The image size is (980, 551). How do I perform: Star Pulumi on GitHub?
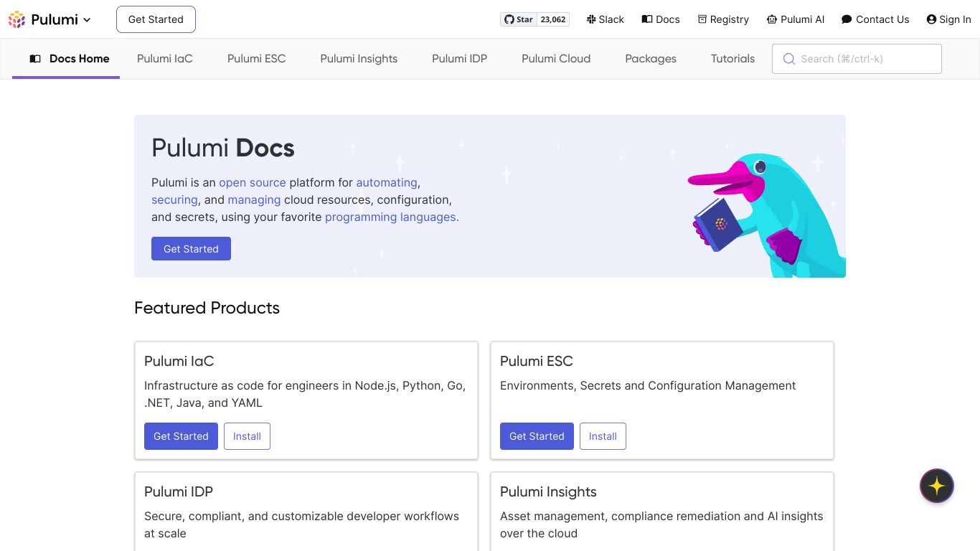[x=518, y=19]
